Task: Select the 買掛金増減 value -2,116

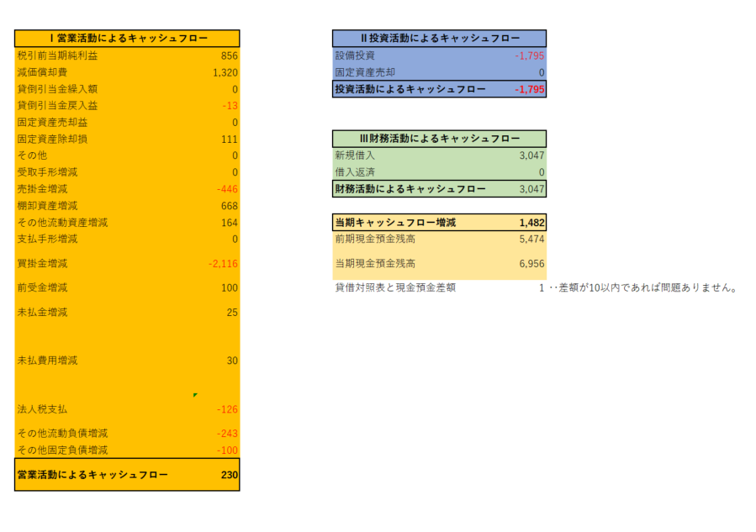Action: [x=223, y=264]
